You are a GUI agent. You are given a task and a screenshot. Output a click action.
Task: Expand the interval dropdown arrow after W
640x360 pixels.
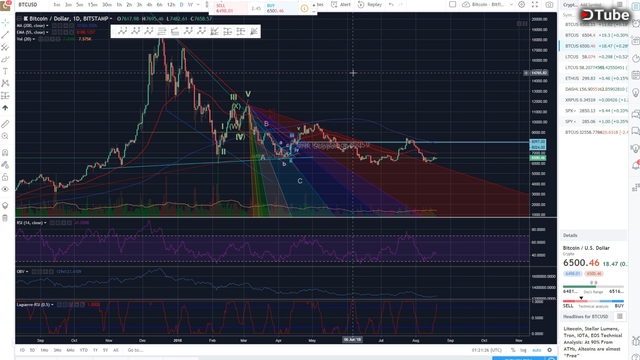point(198,4)
